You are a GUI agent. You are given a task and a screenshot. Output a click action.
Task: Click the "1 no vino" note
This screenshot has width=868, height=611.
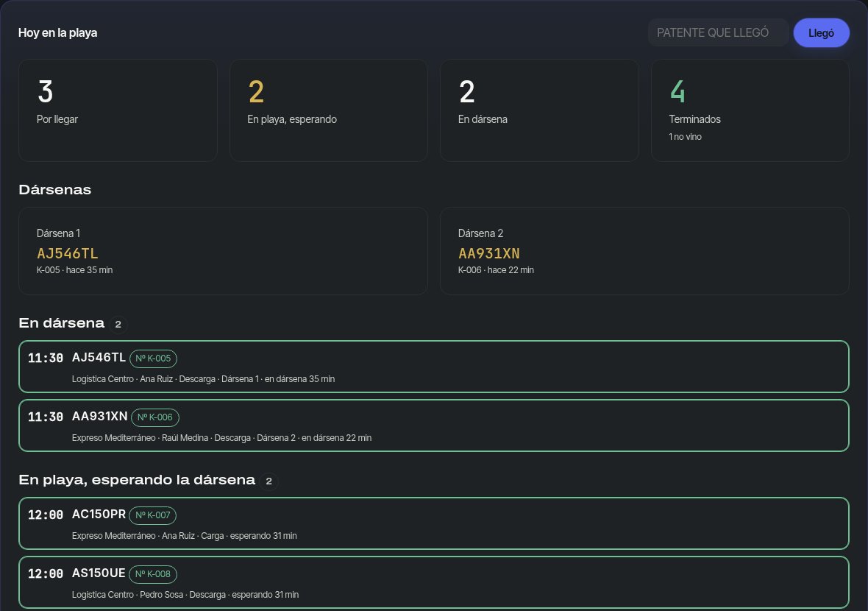[685, 137]
